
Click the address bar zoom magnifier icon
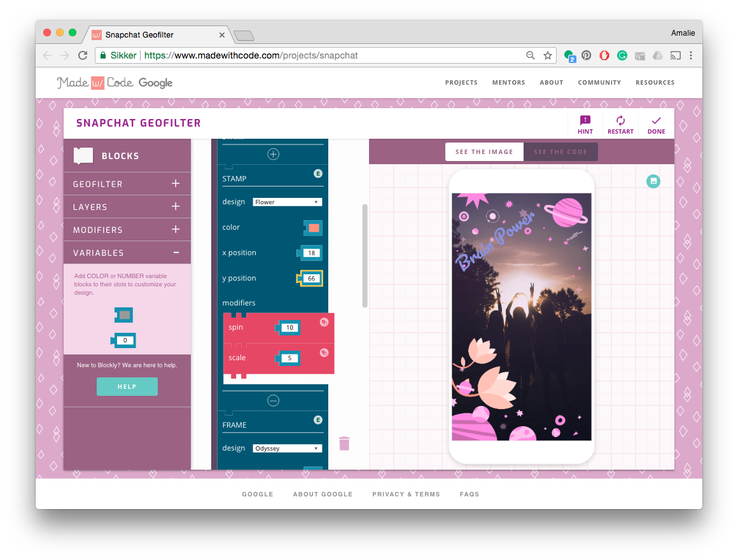[x=531, y=55]
